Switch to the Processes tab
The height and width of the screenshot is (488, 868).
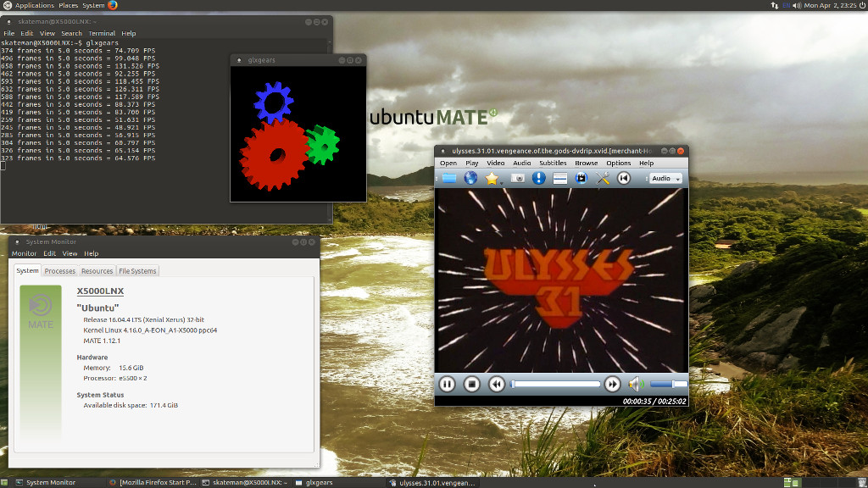pos(60,271)
